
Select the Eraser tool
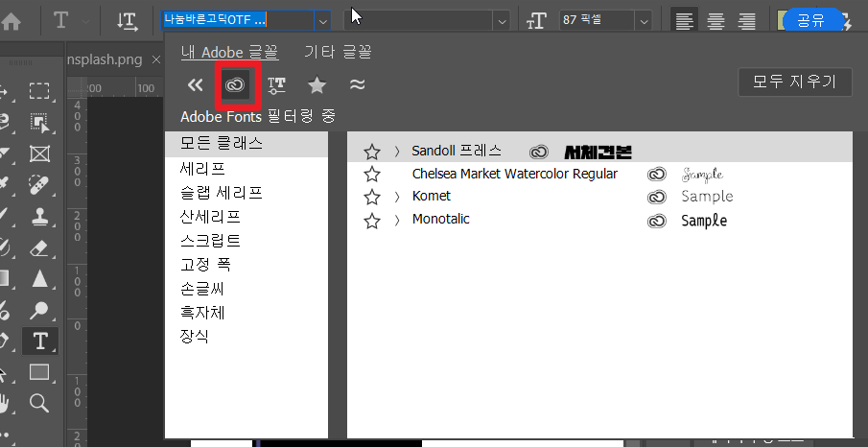(x=39, y=247)
